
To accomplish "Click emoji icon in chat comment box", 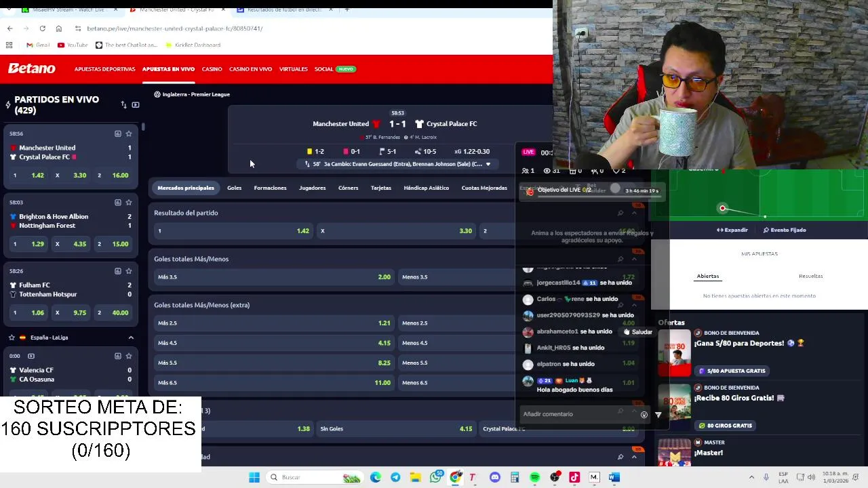I will (644, 415).
